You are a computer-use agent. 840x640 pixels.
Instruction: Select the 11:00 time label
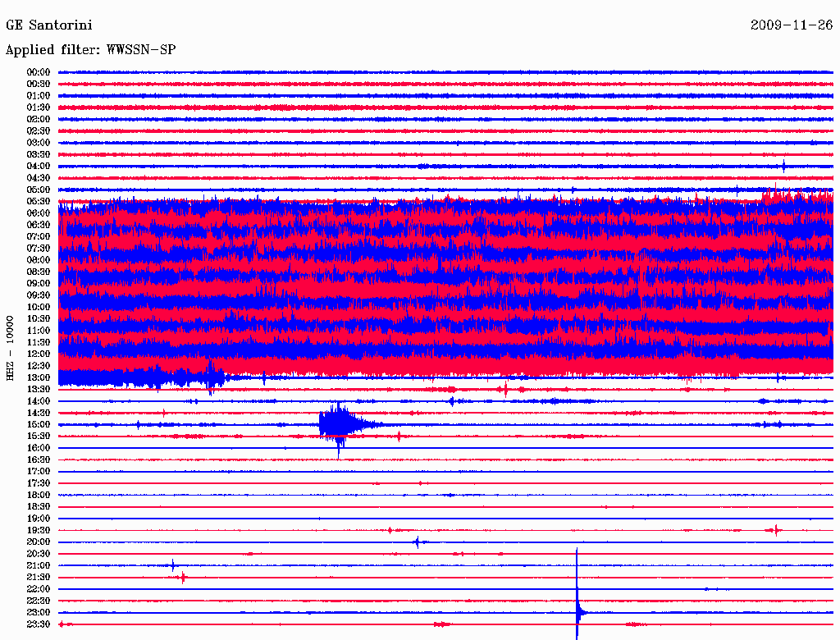[x=39, y=331]
